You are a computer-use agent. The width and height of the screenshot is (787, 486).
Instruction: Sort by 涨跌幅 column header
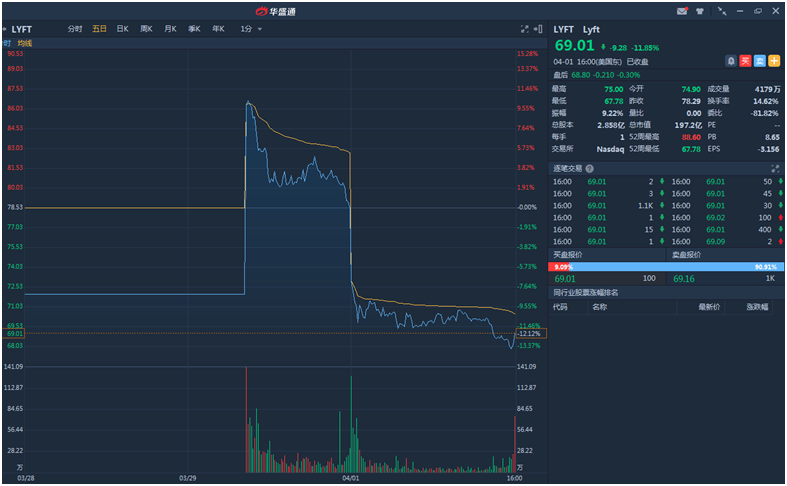[x=757, y=307]
